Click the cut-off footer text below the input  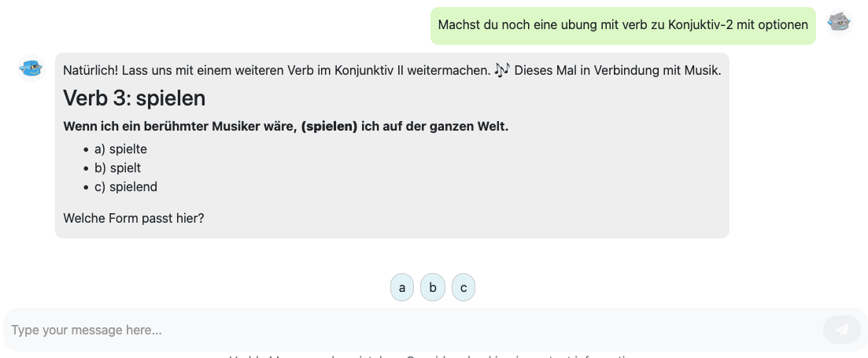[431, 356]
